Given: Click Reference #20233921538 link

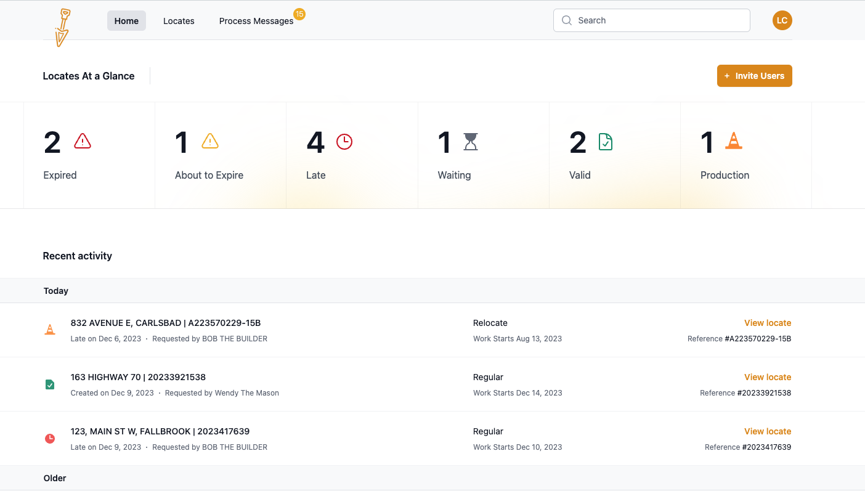Looking at the screenshot, I should [x=764, y=392].
